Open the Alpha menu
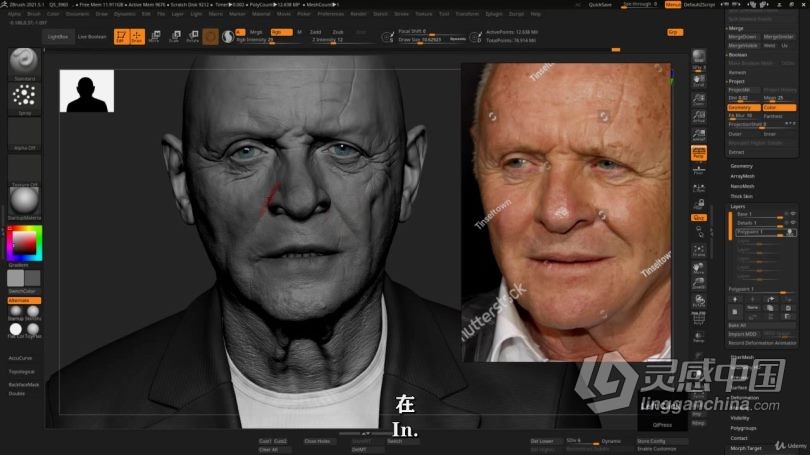Screen dimensions: 810x455 (14, 14)
